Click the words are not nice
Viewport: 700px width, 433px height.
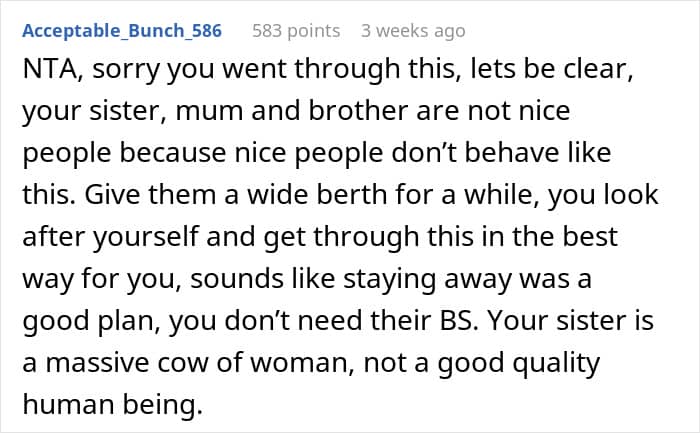click(493, 111)
